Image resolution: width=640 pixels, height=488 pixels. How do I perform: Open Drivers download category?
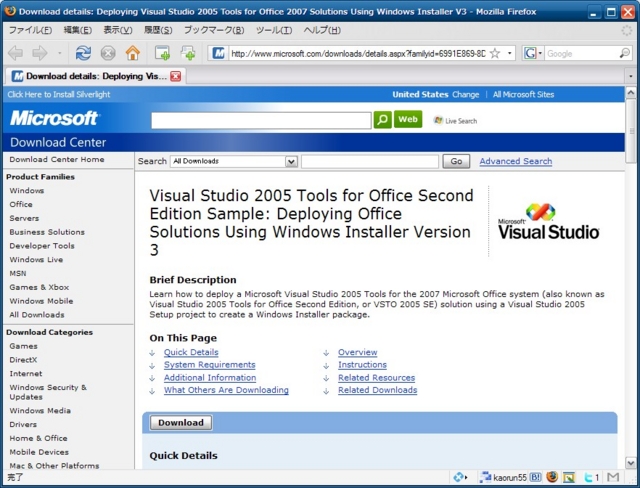click(x=23, y=424)
